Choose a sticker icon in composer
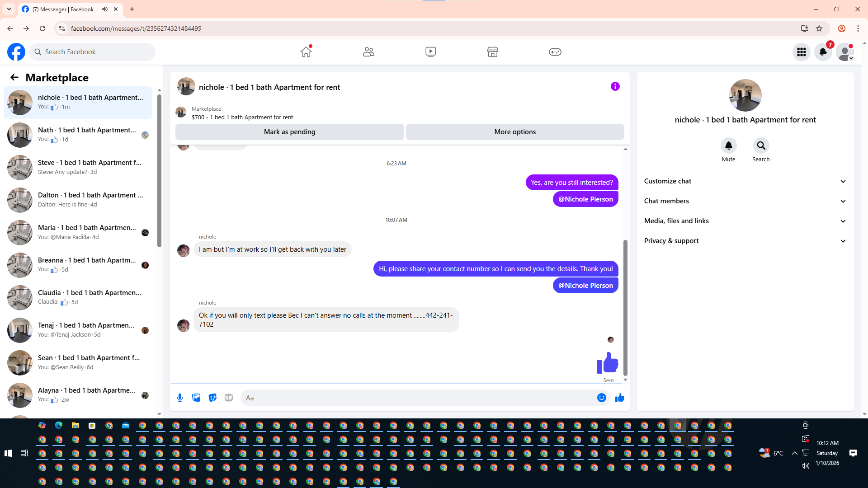The image size is (868, 488). [212, 398]
